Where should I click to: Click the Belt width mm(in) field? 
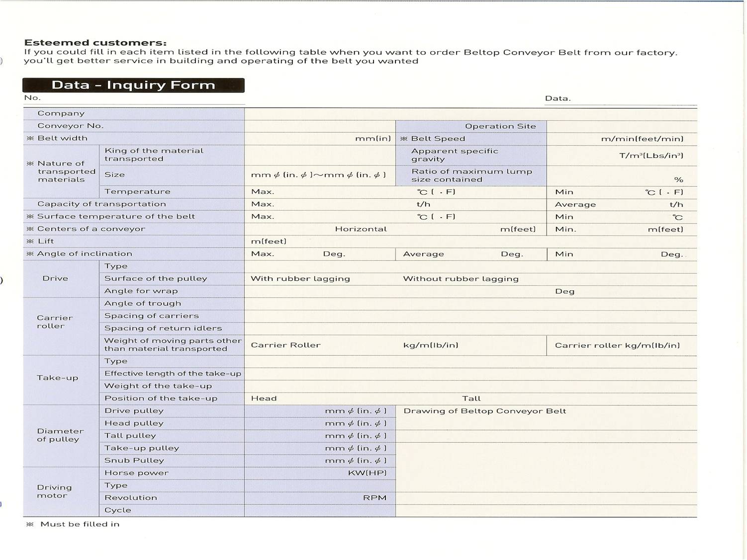click(298, 139)
